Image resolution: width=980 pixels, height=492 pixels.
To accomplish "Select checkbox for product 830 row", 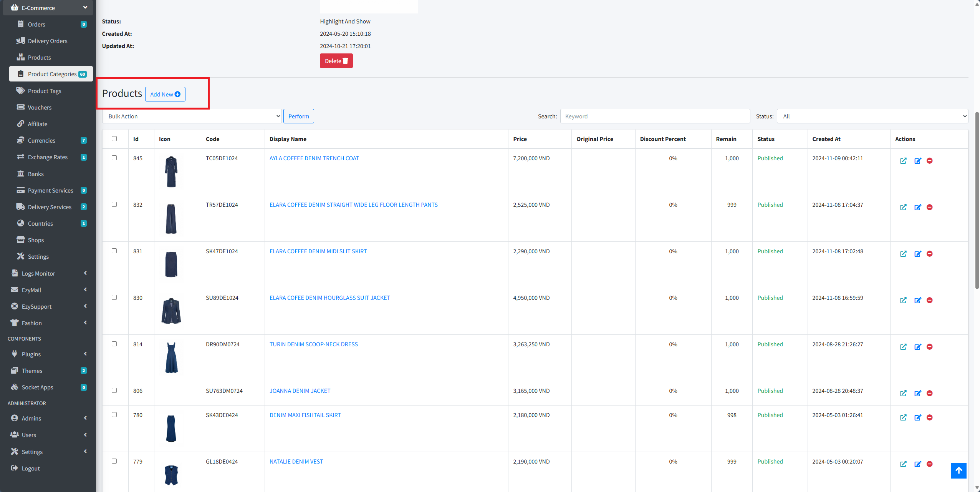I will tap(114, 298).
